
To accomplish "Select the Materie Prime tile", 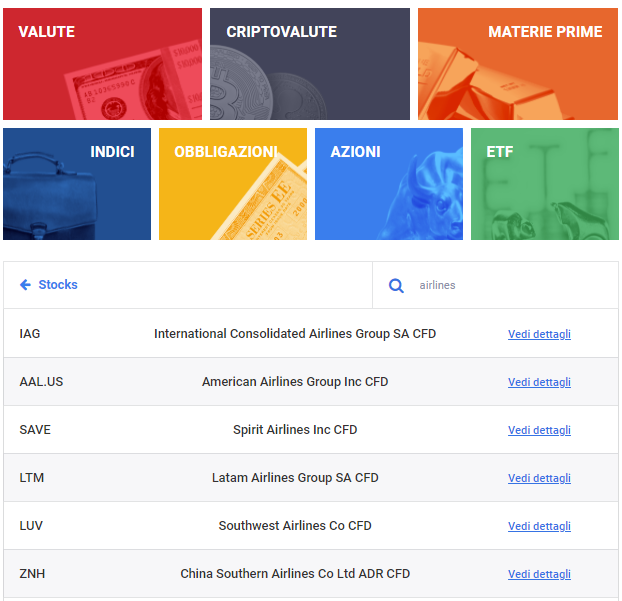I will point(517,64).
